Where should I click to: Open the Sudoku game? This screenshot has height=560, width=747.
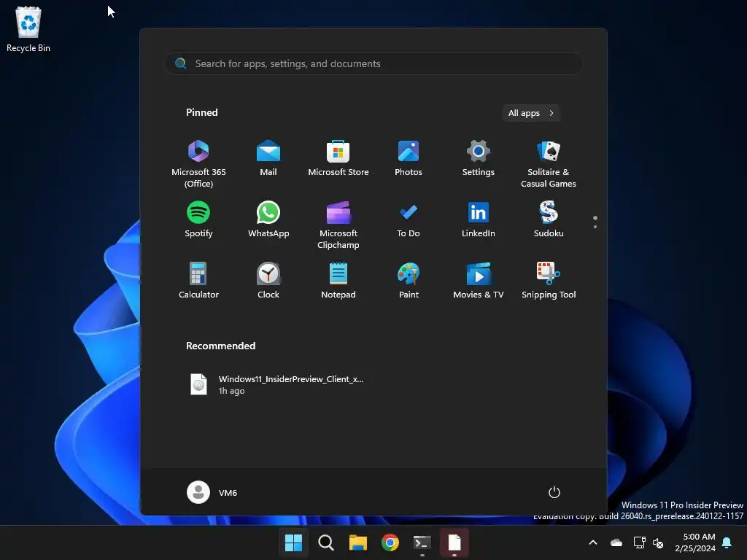pos(549,219)
